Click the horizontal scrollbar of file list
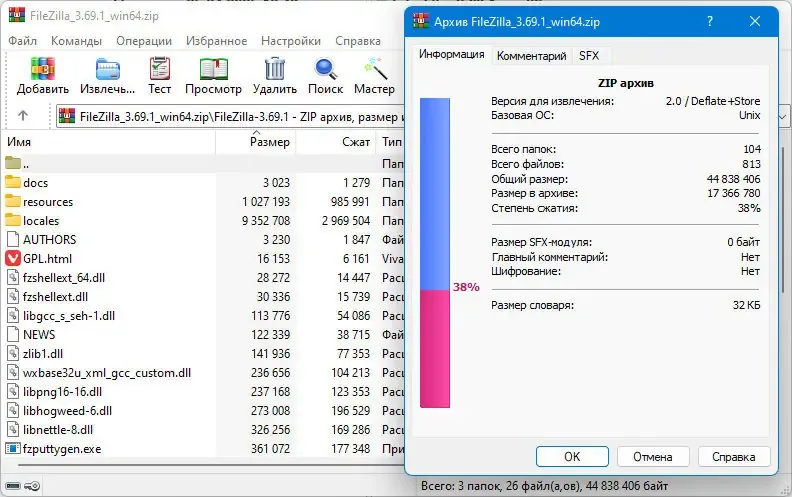The height and width of the screenshot is (497, 792). (x=212, y=465)
